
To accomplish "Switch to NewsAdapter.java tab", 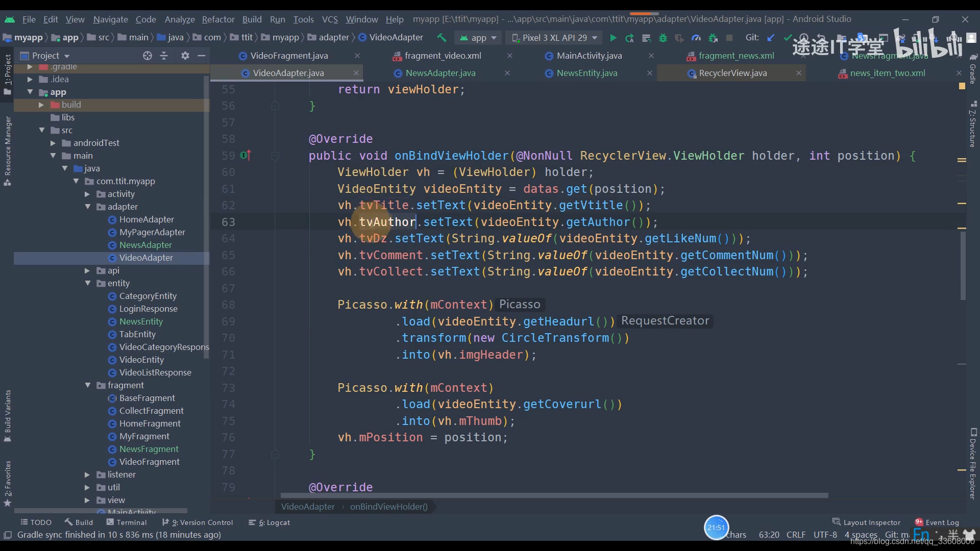I will (440, 73).
